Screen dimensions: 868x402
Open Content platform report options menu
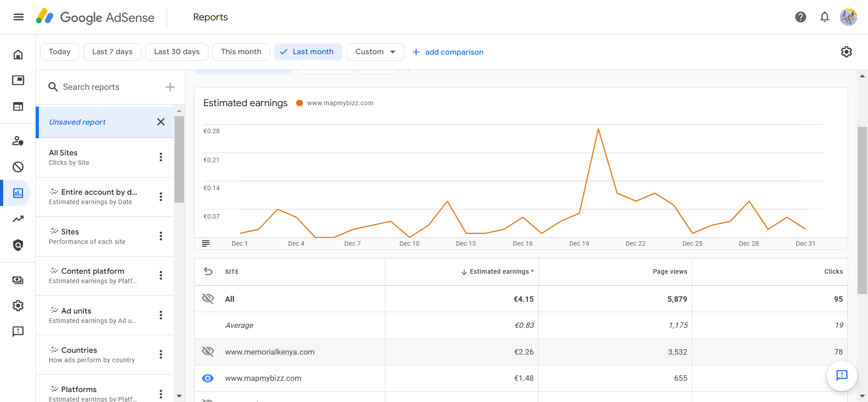(x=161, y=276)
